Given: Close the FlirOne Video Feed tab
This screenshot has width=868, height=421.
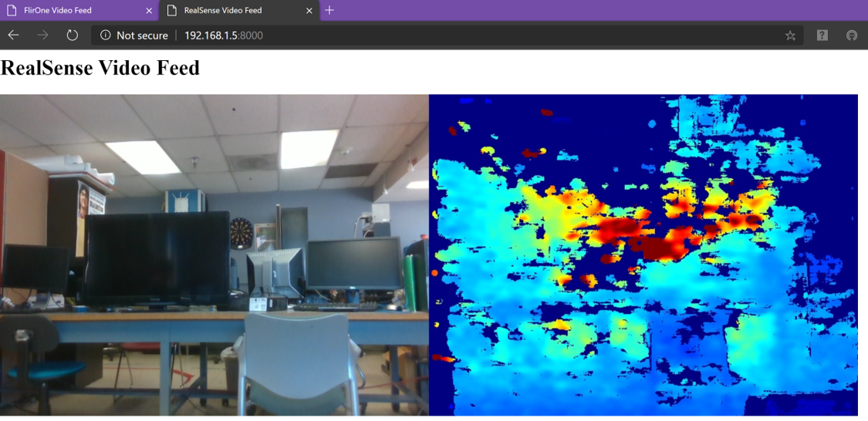Looking at the screenshot, I should [x=148, y=11].
